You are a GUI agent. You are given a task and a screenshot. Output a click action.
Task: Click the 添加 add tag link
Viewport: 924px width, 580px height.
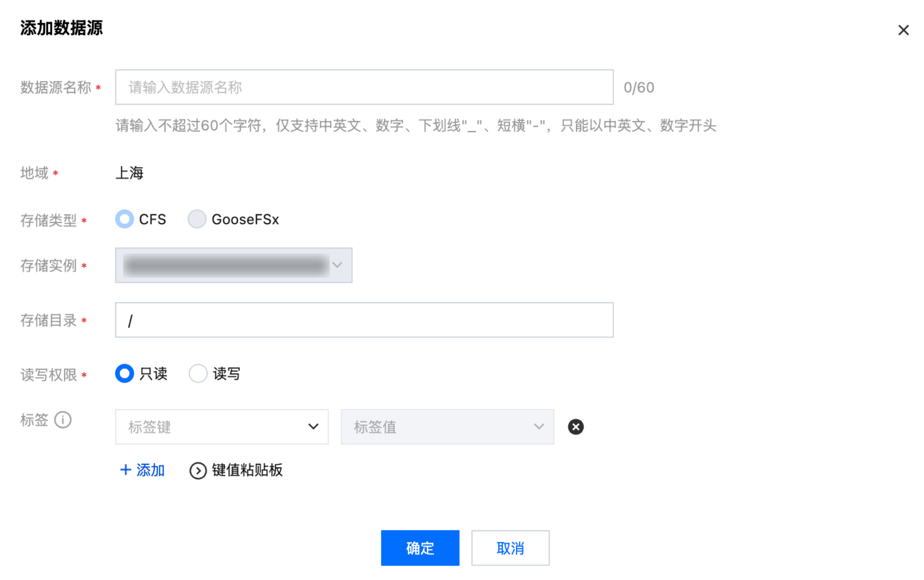150,470
